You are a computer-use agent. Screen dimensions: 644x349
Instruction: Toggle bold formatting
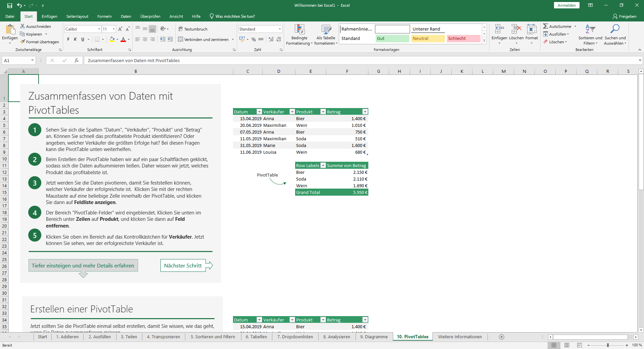click(x=67, y=39)
